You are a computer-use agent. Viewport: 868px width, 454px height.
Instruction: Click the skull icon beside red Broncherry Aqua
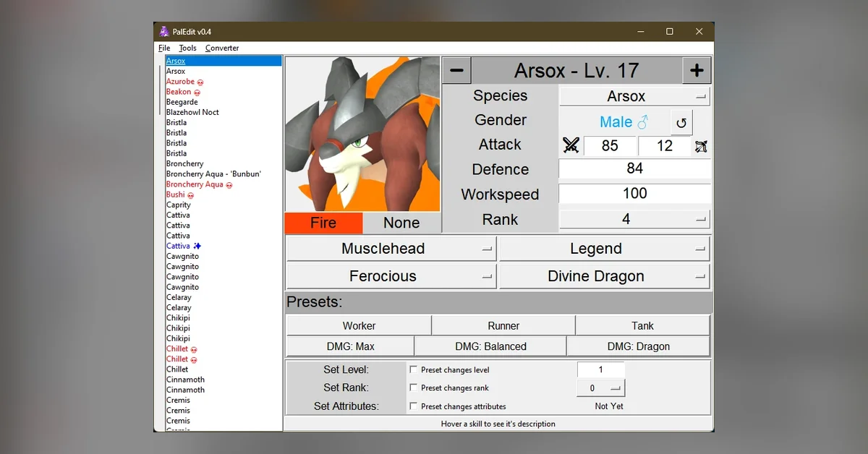pos(229,185)
